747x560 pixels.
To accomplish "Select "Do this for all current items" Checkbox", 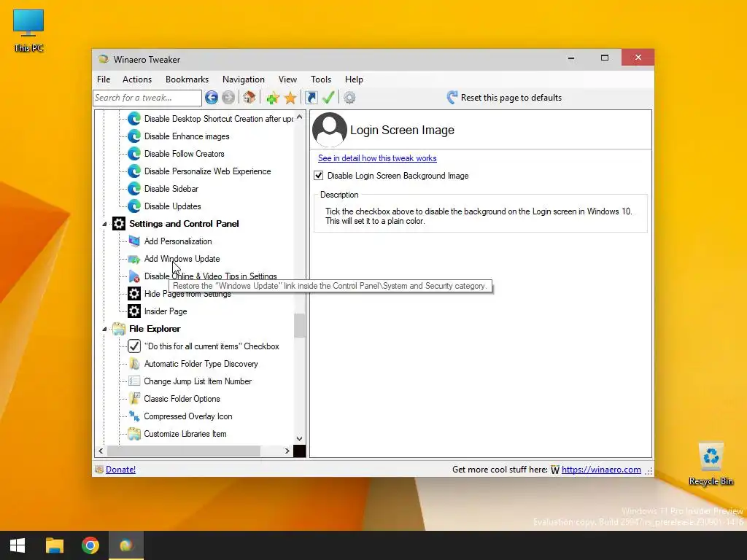I will coord(212,346).
